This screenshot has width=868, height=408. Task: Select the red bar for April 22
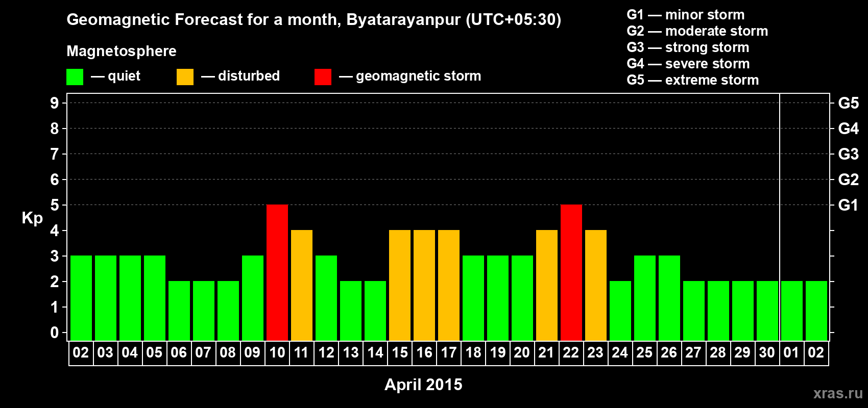coord(571,272)
